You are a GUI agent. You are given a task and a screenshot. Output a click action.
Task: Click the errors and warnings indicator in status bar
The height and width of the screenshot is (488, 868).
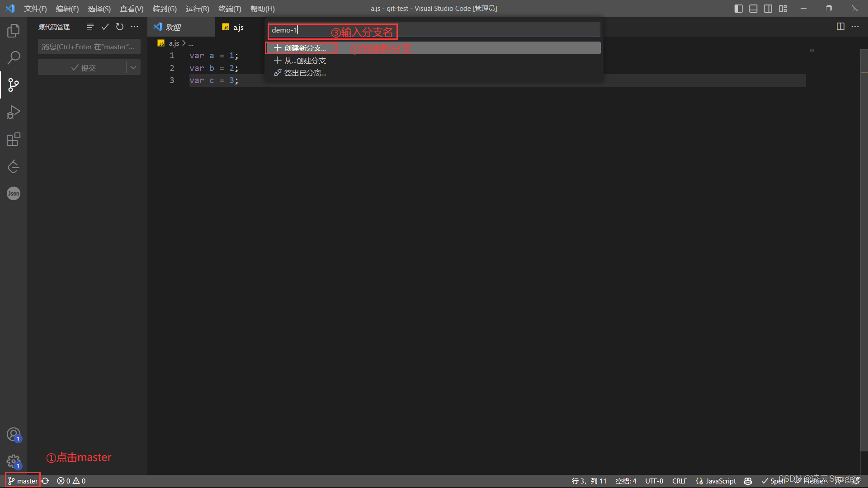click(x=71, y=481)
